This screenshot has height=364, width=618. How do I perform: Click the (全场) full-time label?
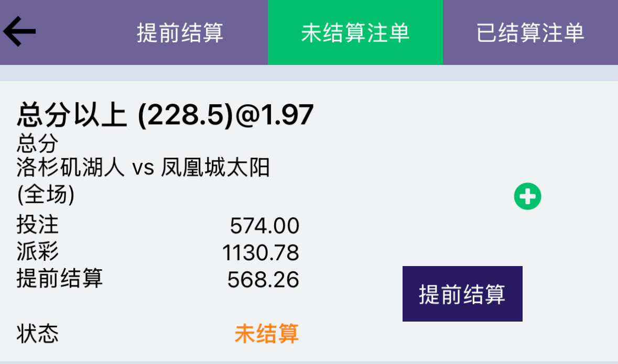pos(46,194)
